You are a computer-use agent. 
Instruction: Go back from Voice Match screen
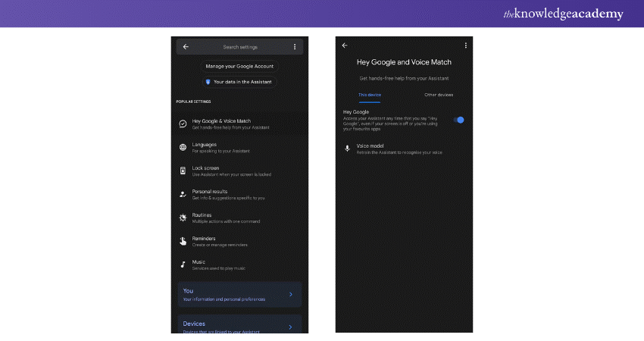click(345, 45)
